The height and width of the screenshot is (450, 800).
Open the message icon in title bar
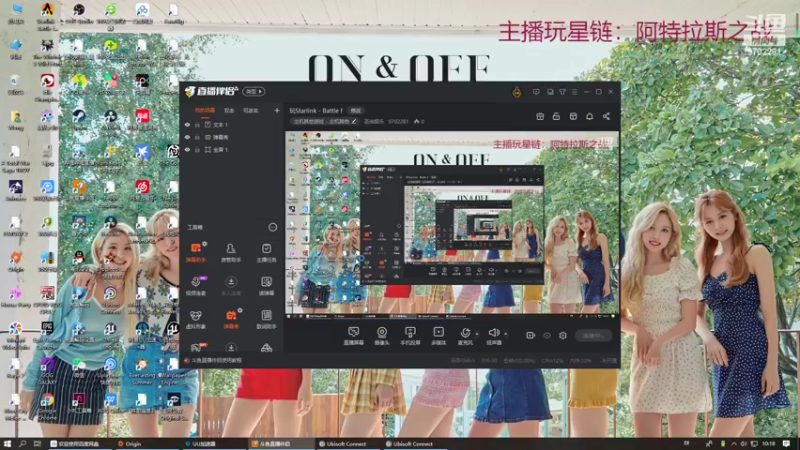pos(536,92)
